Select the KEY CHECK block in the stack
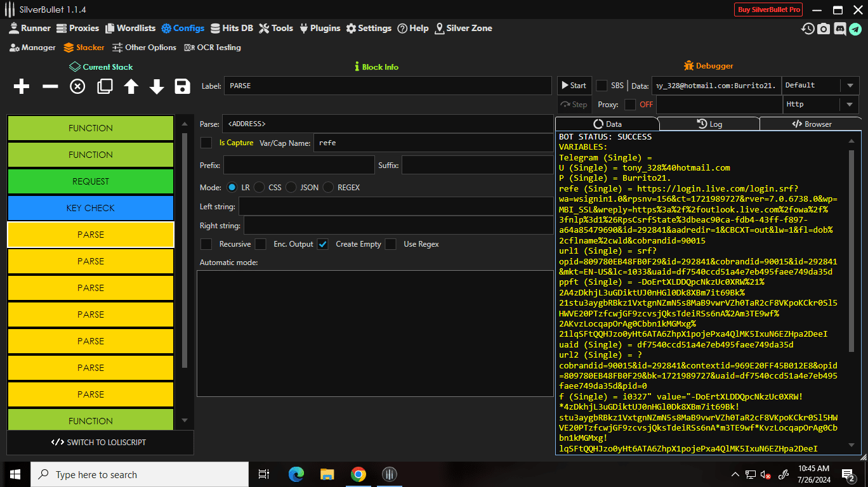The width and height of the screenshot is (868, 487). (91, 208)
